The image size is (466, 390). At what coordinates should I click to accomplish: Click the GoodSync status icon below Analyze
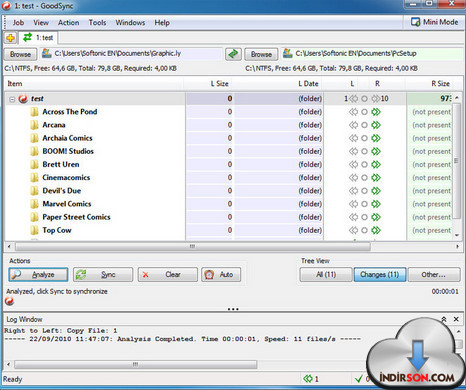pos(9,301)
